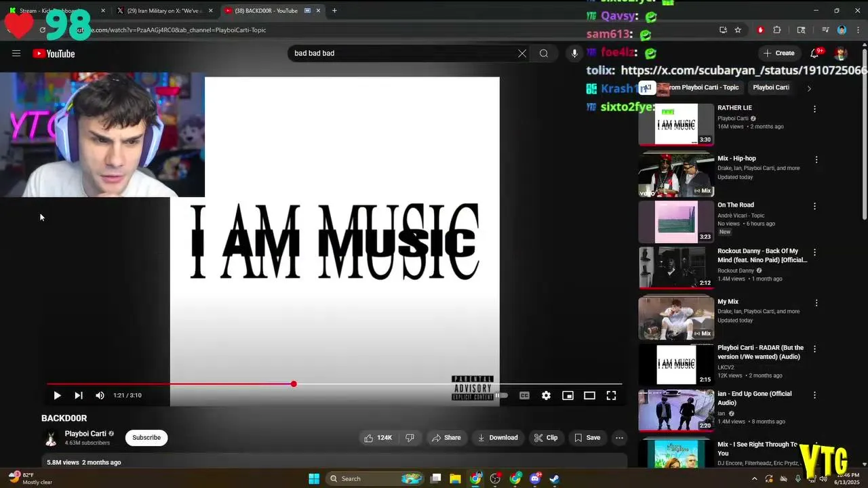Clip a segment of the video

[546, 438]
